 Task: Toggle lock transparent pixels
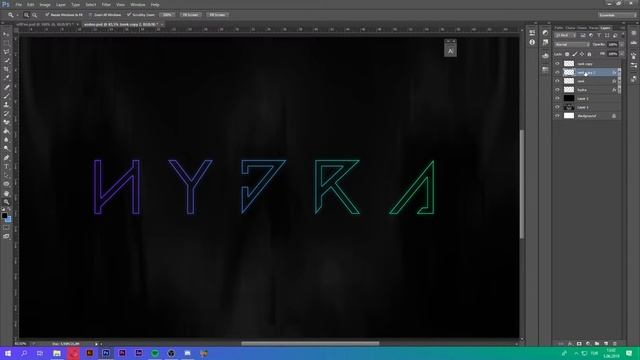tap(567, 54)
